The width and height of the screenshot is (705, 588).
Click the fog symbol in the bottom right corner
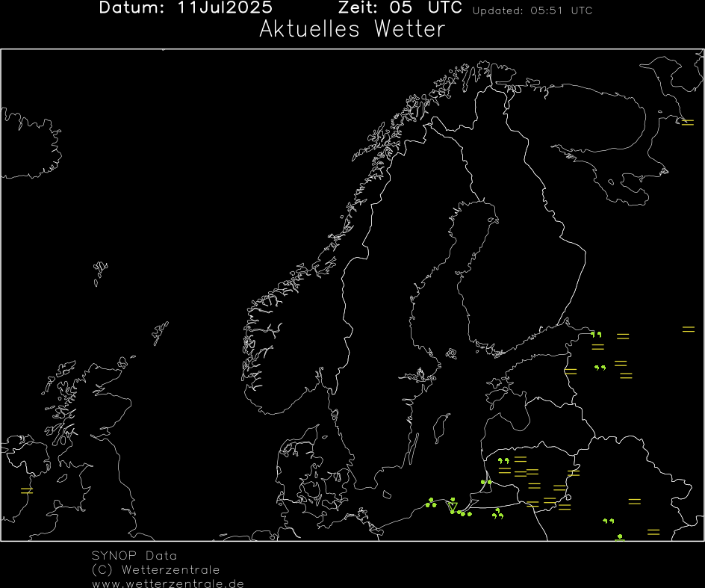pos(653,532)
